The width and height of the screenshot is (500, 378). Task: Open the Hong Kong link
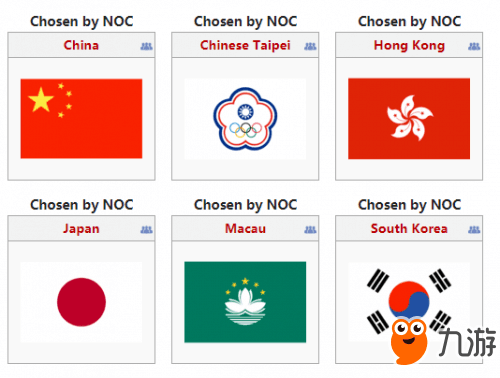(x=409, y=46)
